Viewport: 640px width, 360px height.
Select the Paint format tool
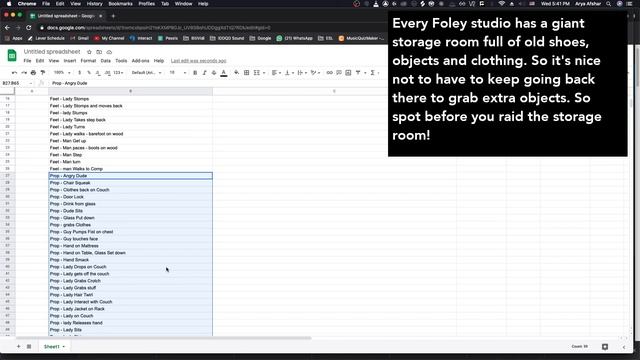coord(42,73)
